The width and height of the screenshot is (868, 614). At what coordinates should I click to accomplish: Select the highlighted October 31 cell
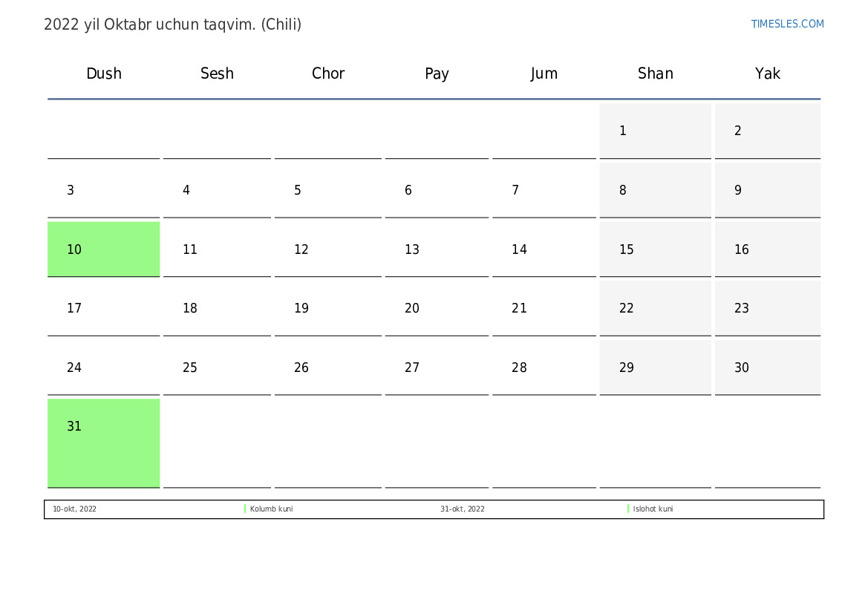coord(103,442)
